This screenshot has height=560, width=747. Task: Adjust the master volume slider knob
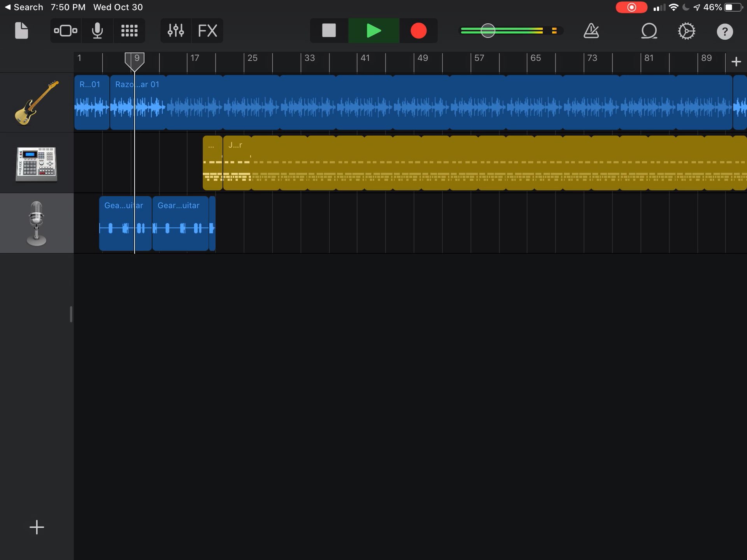[x=488, y=31]
